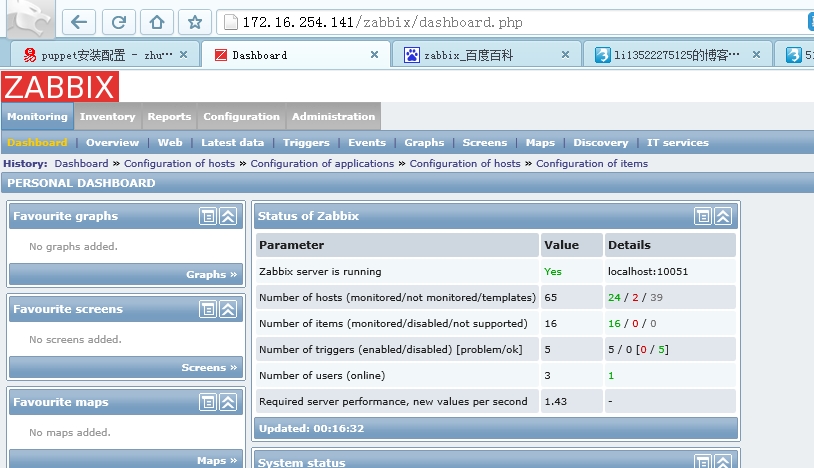Screen dimensions: 814x468
Task: Follow the Configuration of applications history link
Action: (322, 163)
